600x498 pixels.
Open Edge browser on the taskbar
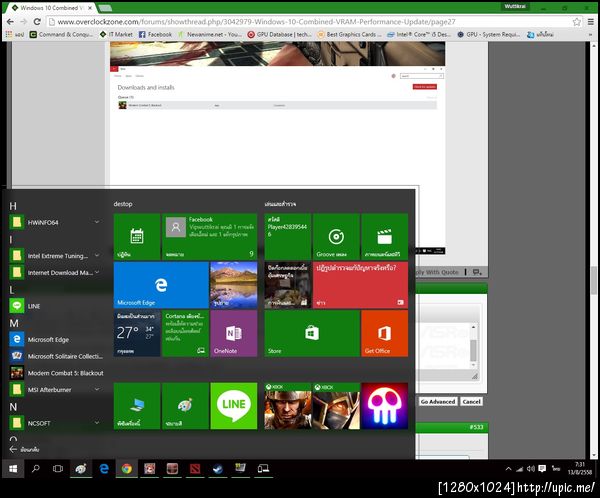click(104, 469)
